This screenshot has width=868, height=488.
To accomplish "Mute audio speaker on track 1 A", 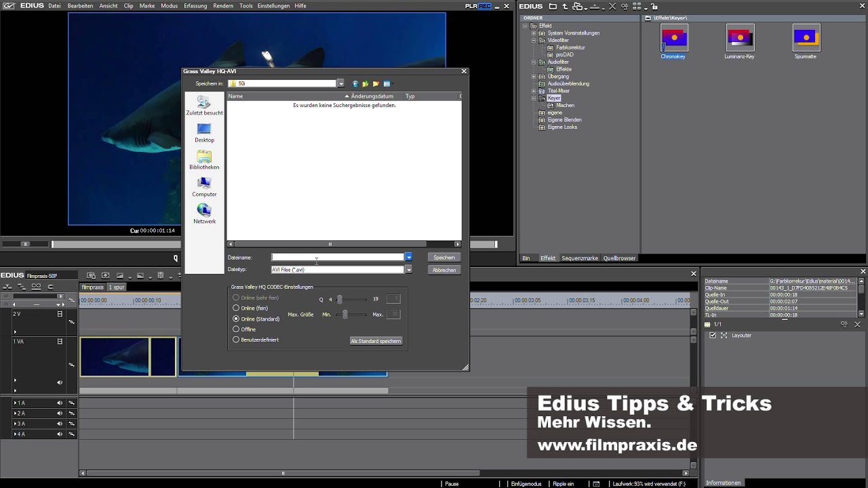I will coord(60,403).
